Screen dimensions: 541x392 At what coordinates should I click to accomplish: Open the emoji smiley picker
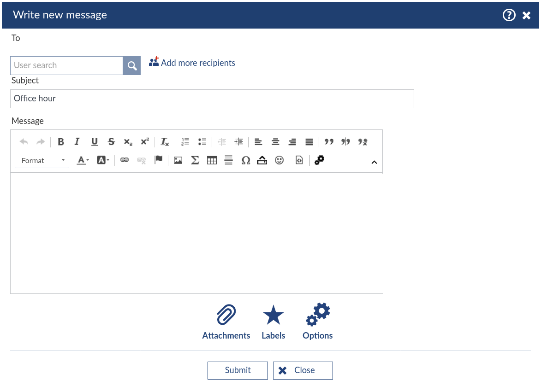(279, 160)
